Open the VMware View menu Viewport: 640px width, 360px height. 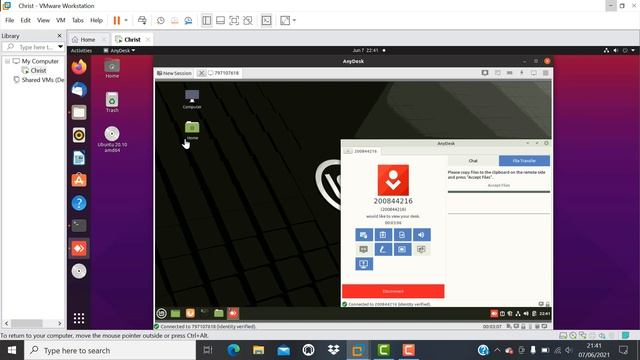43,20
